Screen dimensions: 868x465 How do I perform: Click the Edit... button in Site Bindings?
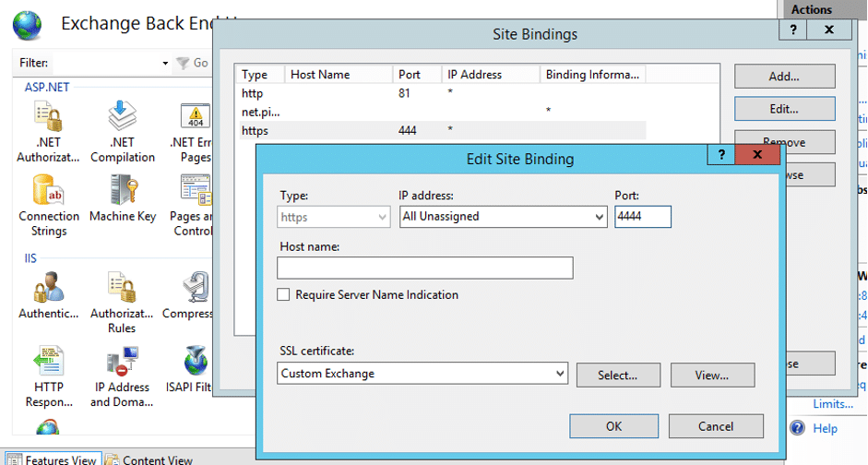(x=784, y=109)
